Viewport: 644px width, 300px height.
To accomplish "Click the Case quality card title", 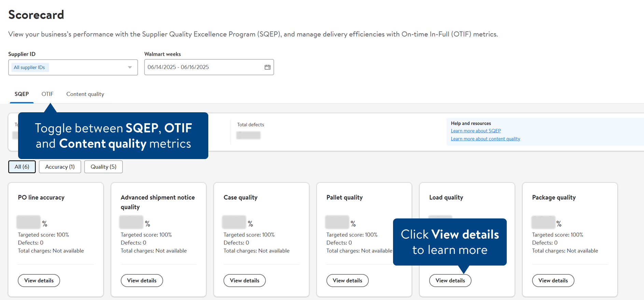I will tap(240, 198).
